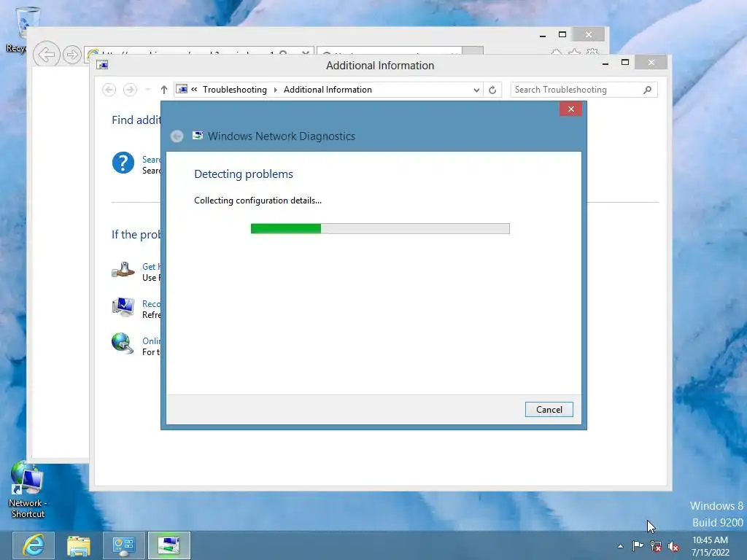The height and width of the screenshot is (560, 747).
Task: Open the partially hidden Search link
Action: 152,160
